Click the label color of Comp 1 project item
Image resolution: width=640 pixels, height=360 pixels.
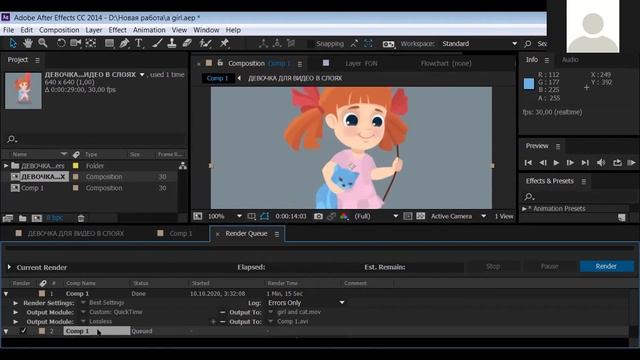76,188
